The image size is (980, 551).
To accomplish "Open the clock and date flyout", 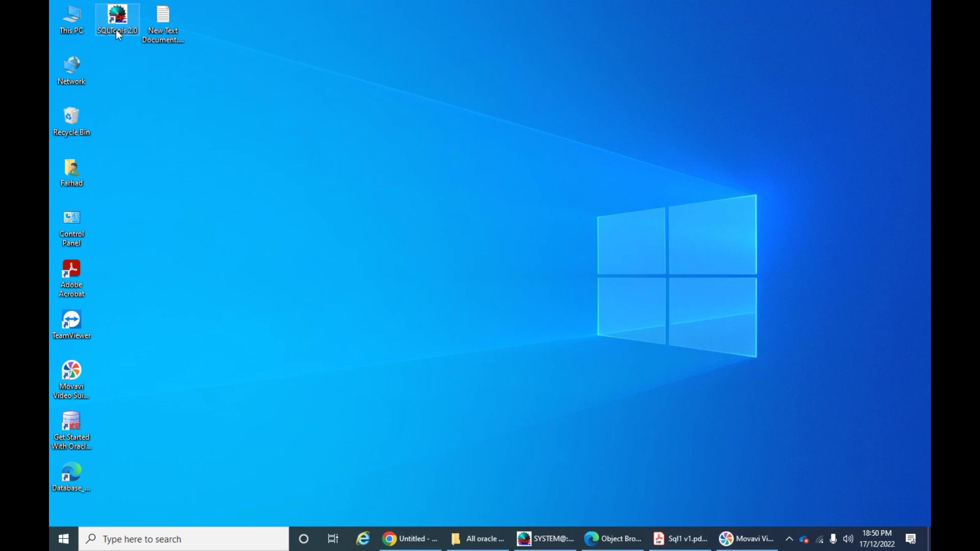I will coord(877,539).
